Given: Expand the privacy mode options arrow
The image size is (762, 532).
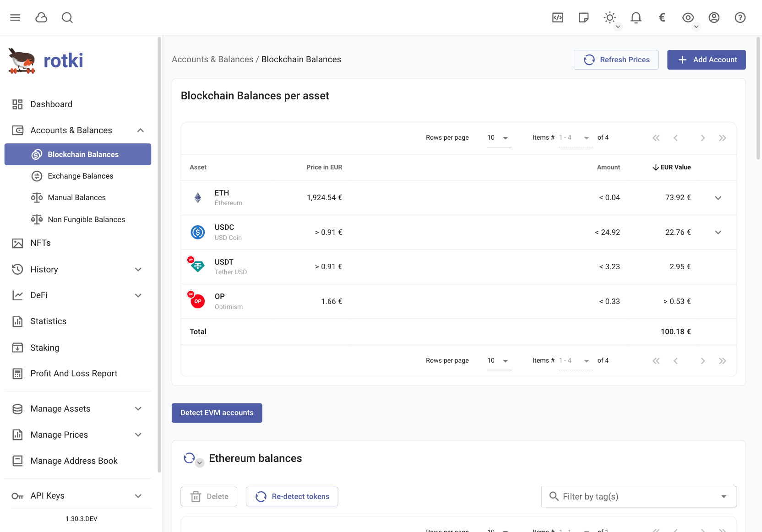Looking at the screenshot, I should [697, 27].
